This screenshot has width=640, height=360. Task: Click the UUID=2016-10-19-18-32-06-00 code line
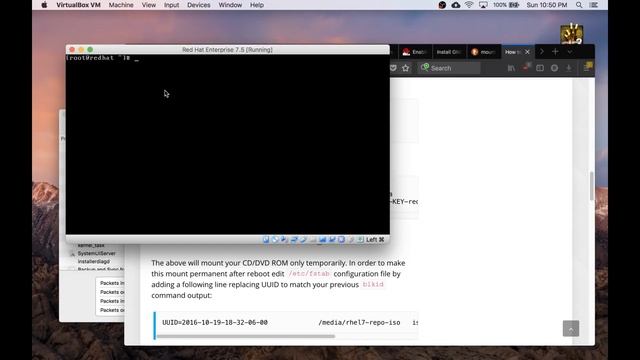tap(215, 322)
